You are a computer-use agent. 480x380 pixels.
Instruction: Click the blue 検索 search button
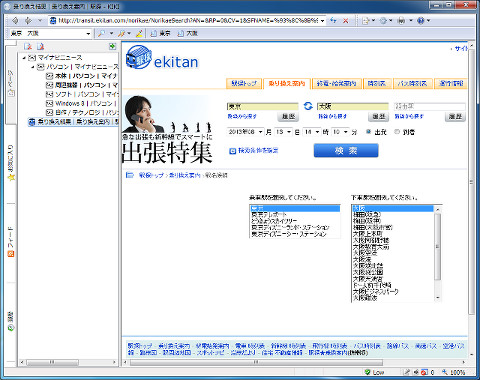(x=346, y=150)
